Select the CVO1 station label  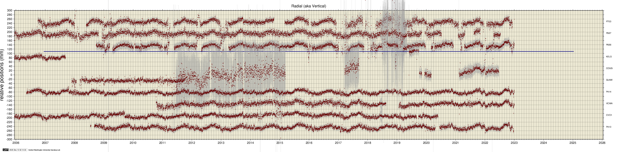609,115
